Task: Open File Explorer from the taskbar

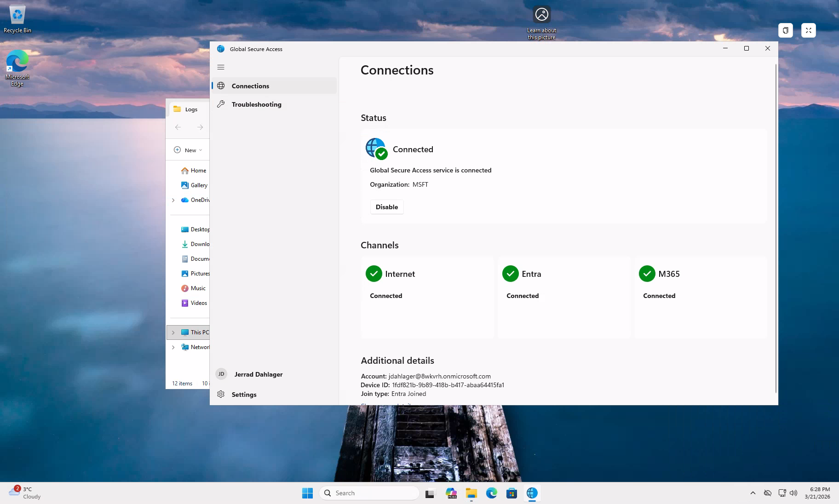Action: (471, 493)
